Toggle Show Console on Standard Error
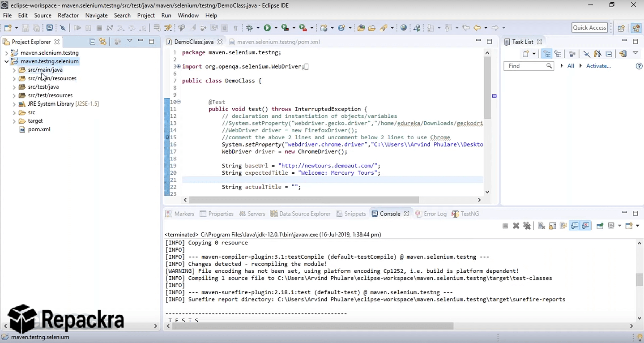Image resolution: width=644 pixels, height=343 pixels. (x=585, y=226)
